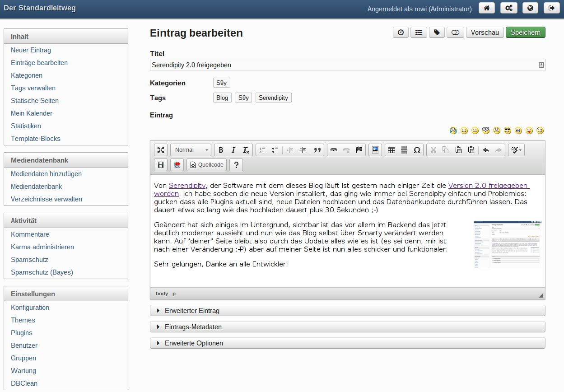Click the logout icon in header
The image size is (564, 392).
point(551,8)
